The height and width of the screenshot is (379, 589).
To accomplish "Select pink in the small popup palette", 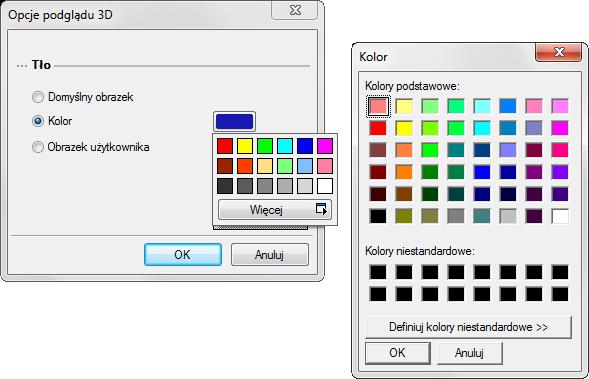I will [x=325, y=166].
